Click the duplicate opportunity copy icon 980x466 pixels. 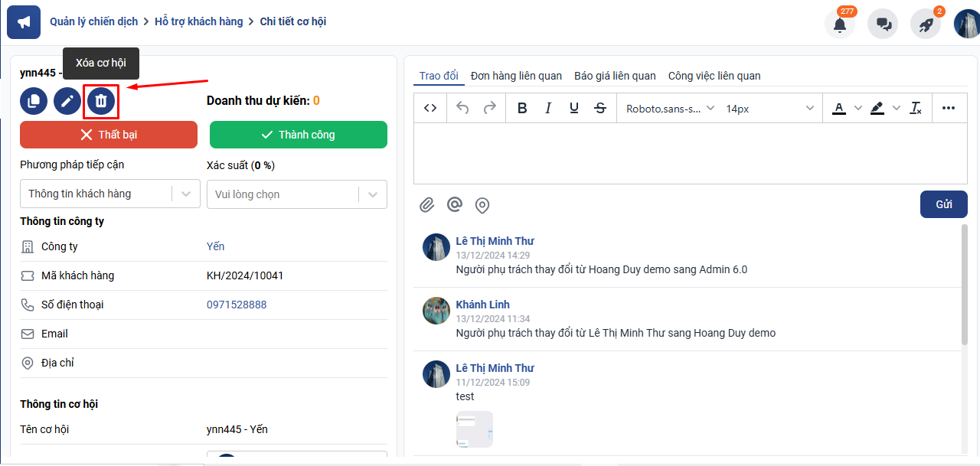pyautogui.click(x=34, y=101)
